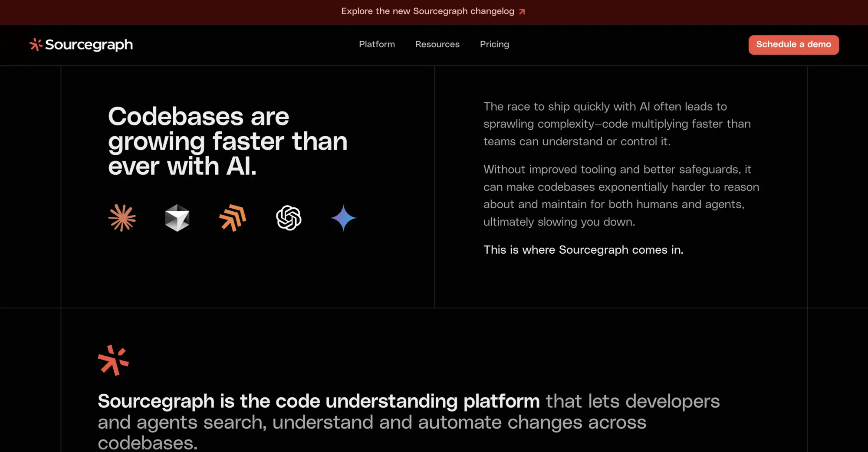
Task: Click the text This is where Sourcegraph comes in.
Action: [583, 250]
